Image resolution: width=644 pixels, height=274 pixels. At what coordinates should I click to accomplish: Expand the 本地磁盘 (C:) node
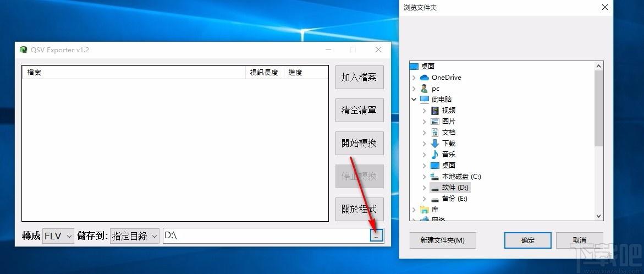[424, 177]
